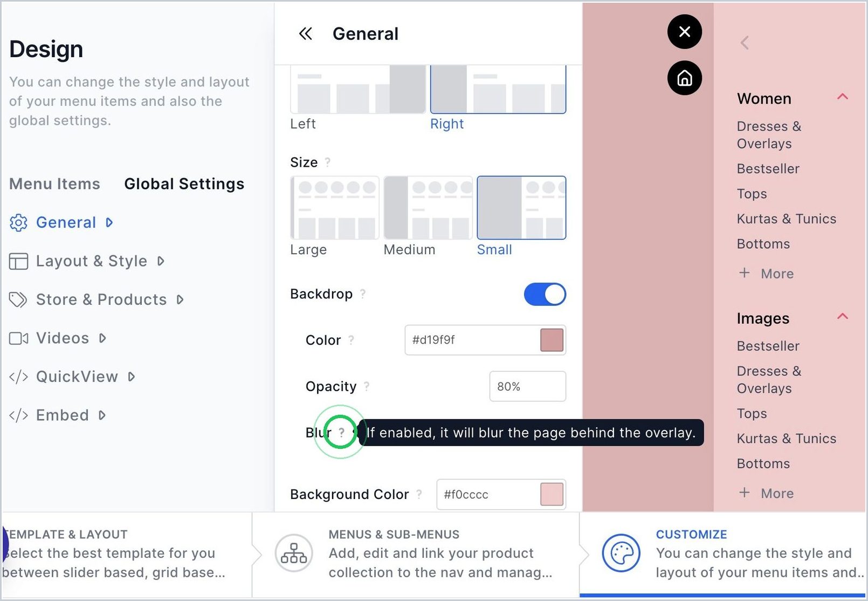Expand the Layout & Style arrow
The height and width of the screenshot is (601, 868).
161,261
